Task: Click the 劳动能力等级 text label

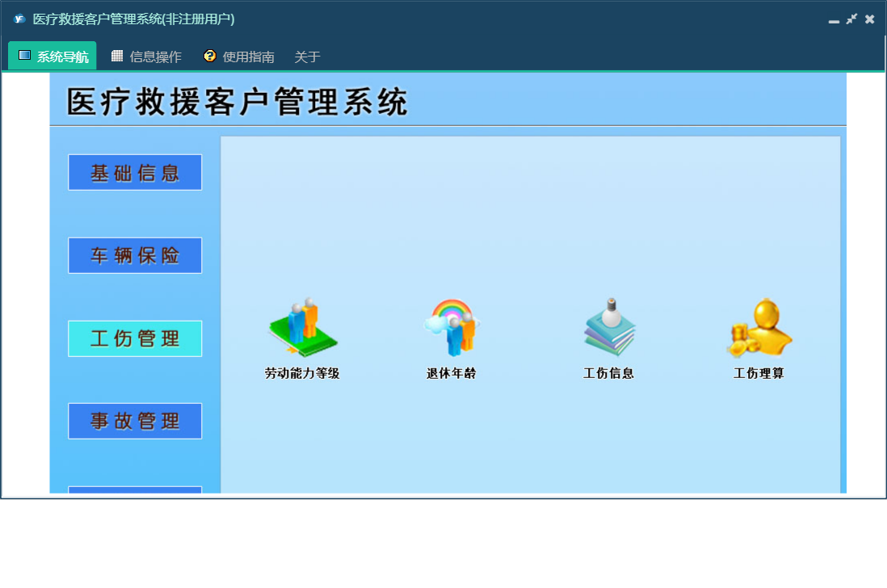Action: [302, 373]
